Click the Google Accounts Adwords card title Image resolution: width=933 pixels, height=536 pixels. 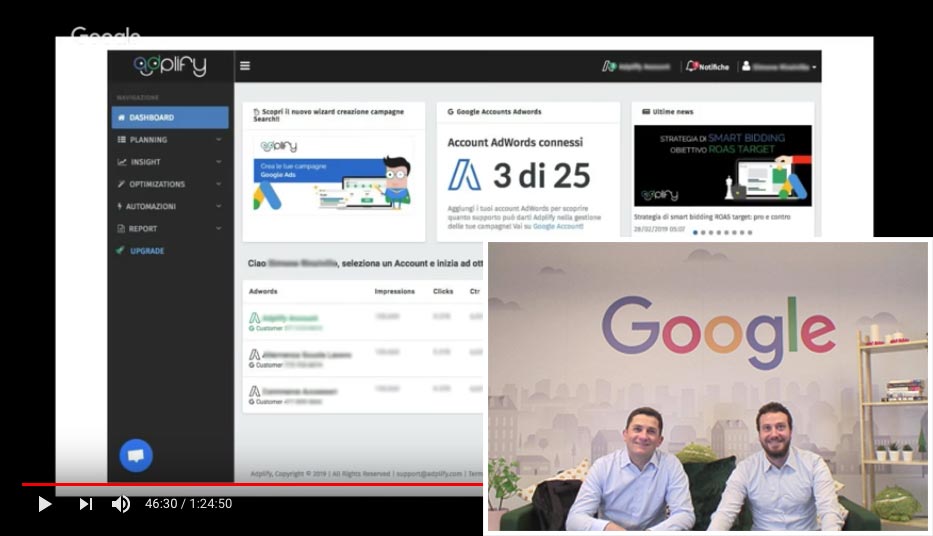point(499,112)
